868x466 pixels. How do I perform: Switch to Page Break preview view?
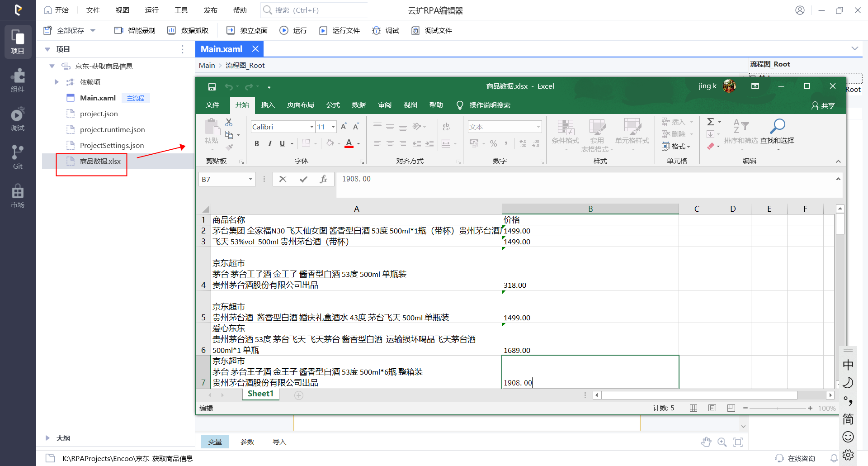tap(731, 408)
